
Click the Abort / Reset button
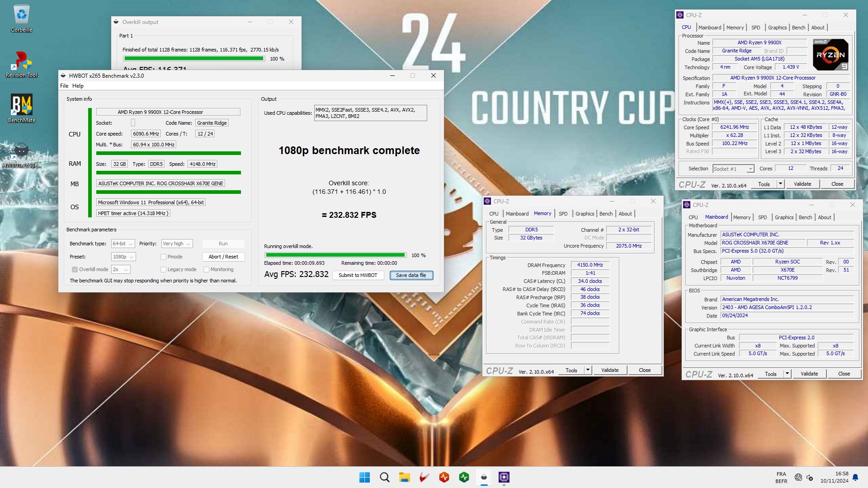pos(223,257)
